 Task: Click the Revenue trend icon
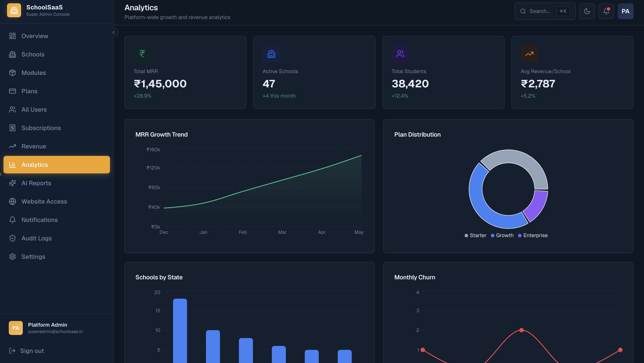coord(12,146)
